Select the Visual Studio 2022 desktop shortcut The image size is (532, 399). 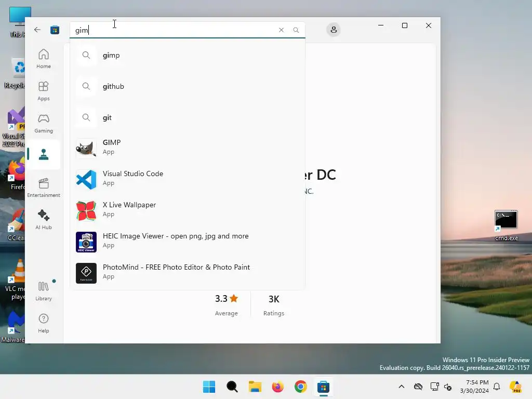tap(14, 127)
